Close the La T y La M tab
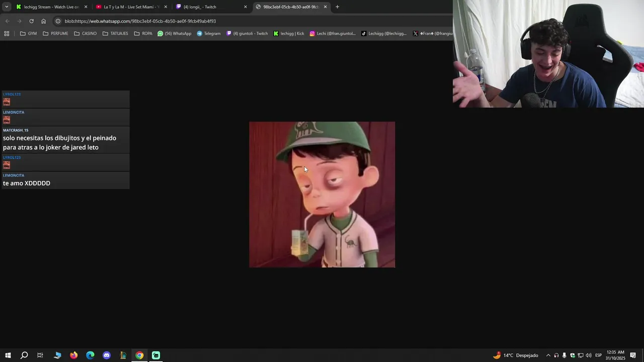 (x=166, y=7)
